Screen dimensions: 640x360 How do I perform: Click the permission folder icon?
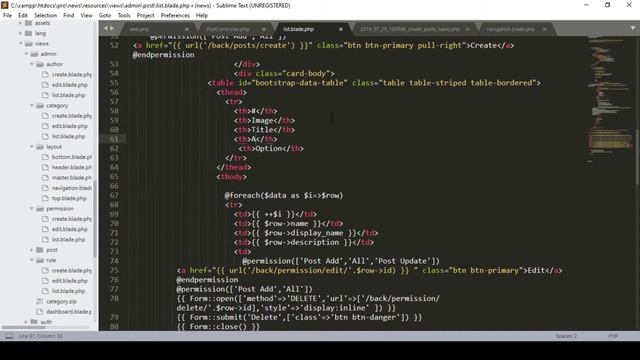(x=40, y=209)
